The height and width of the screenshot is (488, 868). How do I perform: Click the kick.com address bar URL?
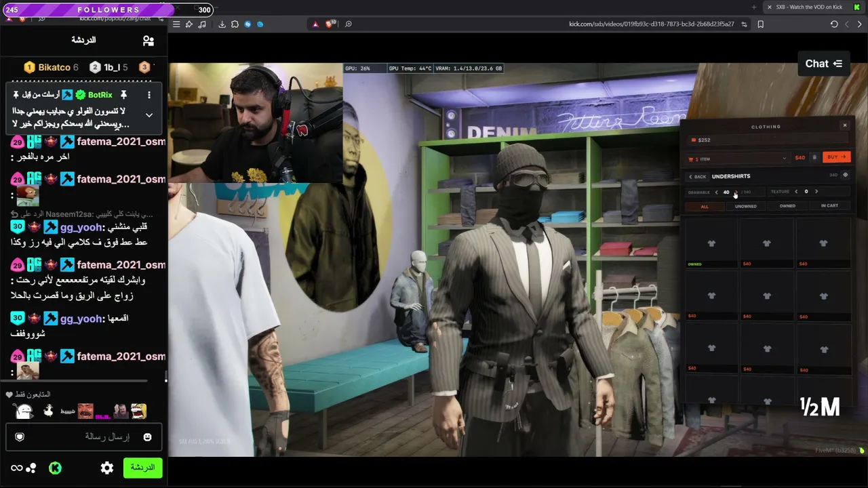651,24
